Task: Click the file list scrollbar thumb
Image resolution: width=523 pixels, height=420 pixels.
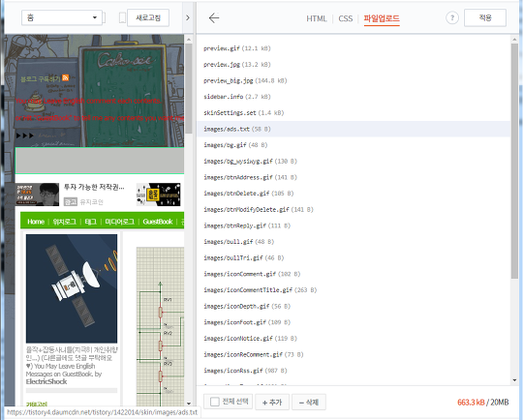Action: [514, 160]
